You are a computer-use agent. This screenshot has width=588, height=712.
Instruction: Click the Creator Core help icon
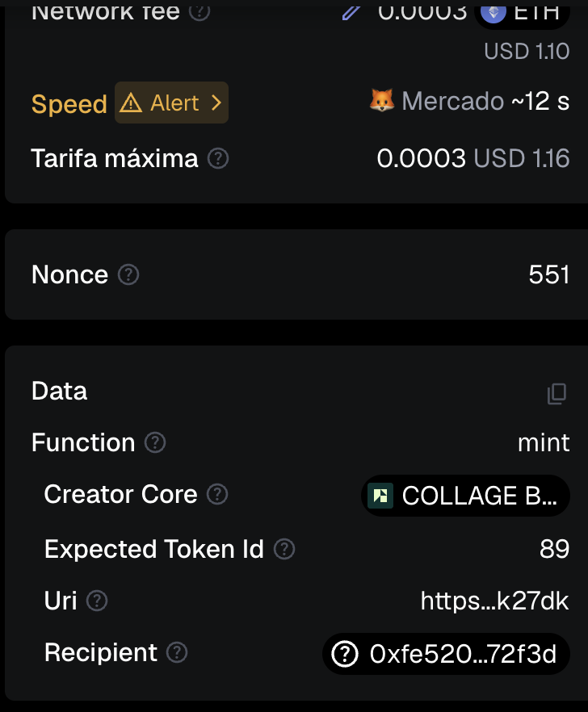point(217,494)
